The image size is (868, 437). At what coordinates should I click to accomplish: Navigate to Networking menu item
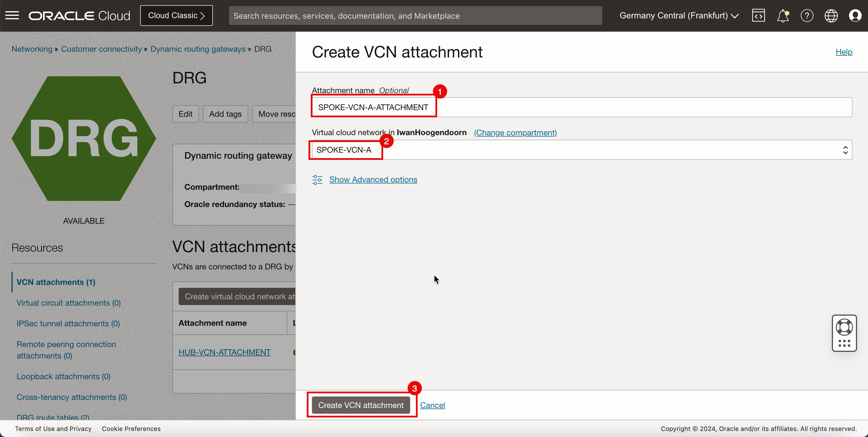point(32,49)
